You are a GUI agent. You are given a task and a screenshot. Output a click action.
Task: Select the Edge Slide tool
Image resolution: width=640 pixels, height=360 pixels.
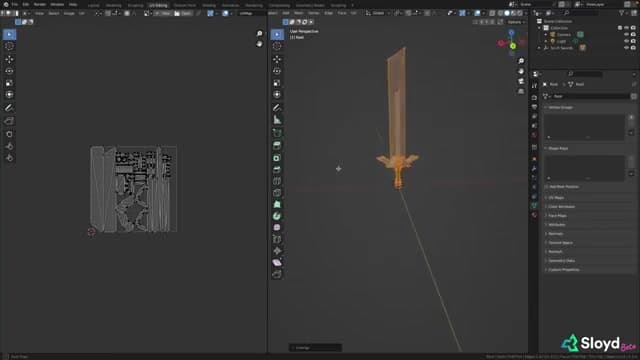point(277,240)
